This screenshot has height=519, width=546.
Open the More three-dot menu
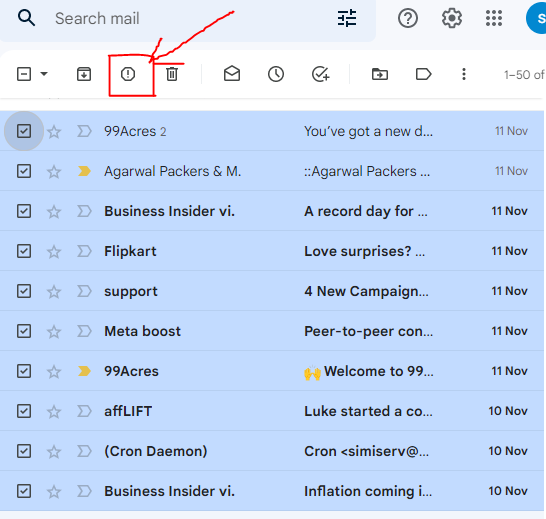(464, 74)
